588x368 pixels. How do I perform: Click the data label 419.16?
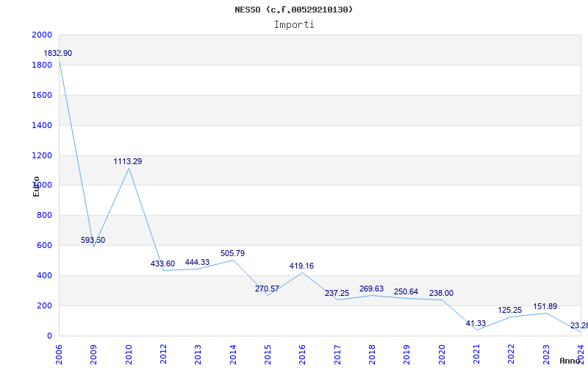coord(301,266)
